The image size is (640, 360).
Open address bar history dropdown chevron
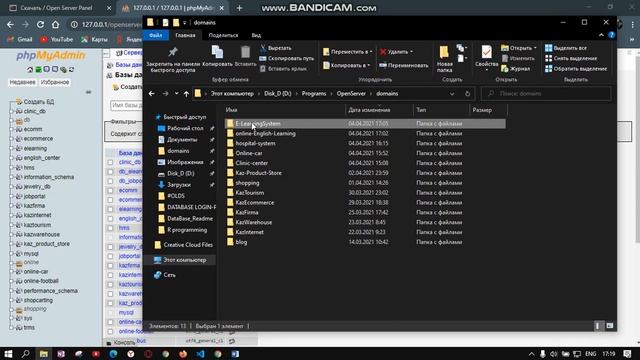click(452, 93)
